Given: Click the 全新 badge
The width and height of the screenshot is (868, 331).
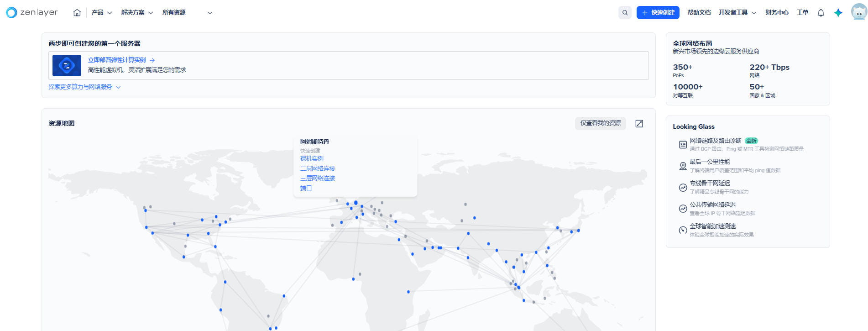Looking at the screenshot, I should [751, 141].
